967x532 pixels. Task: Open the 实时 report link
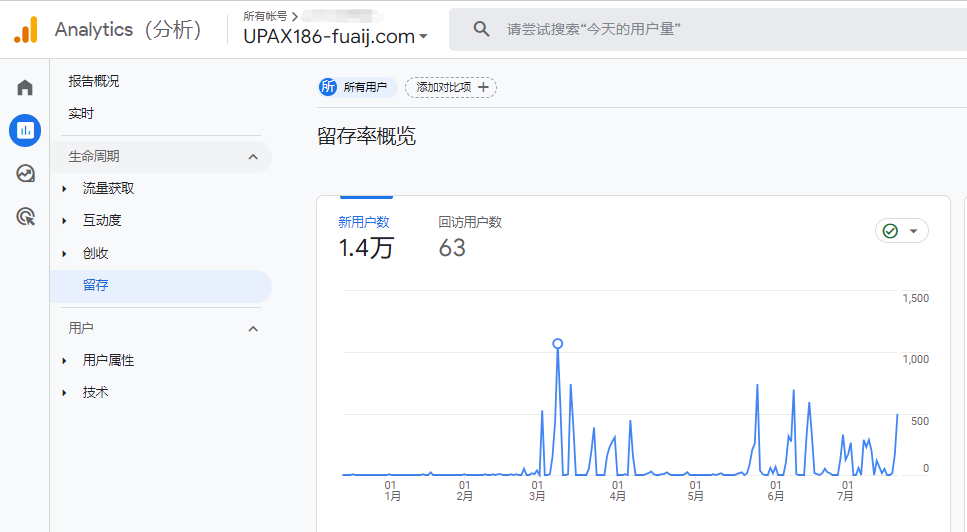coord(81,114)
